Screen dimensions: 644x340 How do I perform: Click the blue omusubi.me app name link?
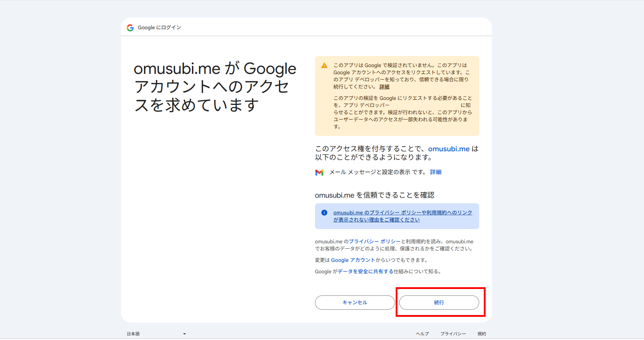pos(449,149)
